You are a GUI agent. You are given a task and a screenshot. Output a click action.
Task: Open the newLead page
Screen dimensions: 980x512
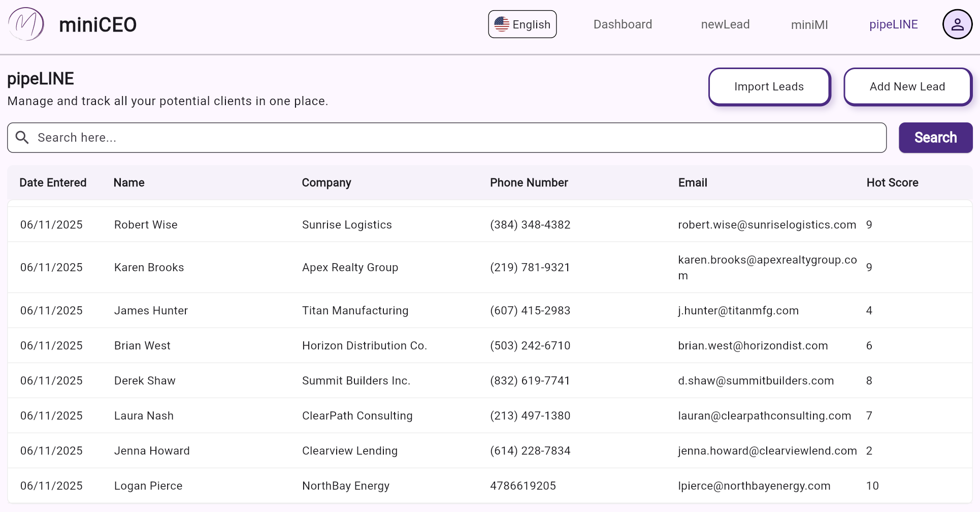point(725,24)
